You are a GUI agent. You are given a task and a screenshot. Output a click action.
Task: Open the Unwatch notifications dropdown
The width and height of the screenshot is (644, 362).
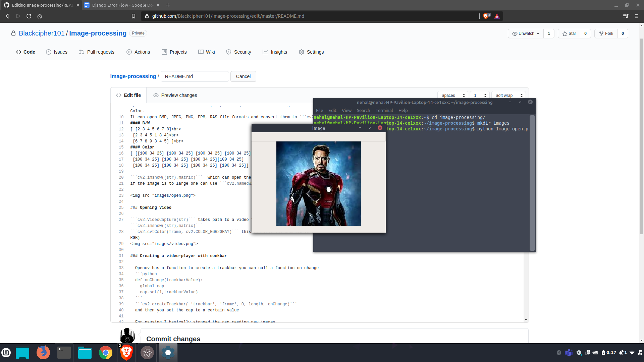(x=526, y=34)
